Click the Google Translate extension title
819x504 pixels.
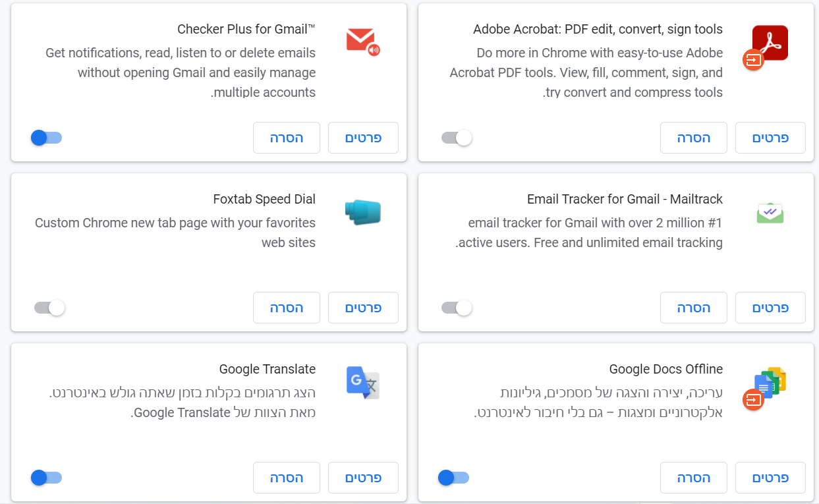(x=267, y=369)
